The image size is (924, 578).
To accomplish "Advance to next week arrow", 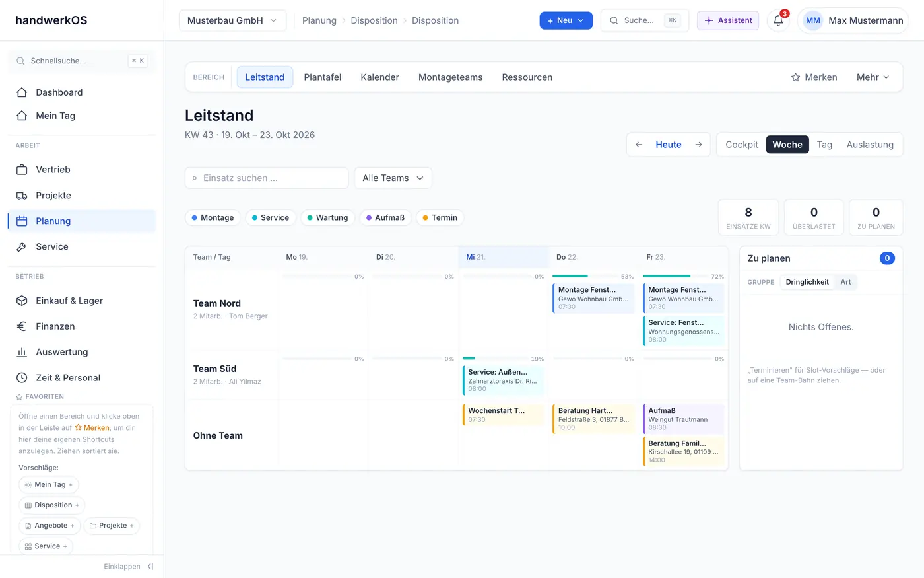I will click(x=698, y=145).
